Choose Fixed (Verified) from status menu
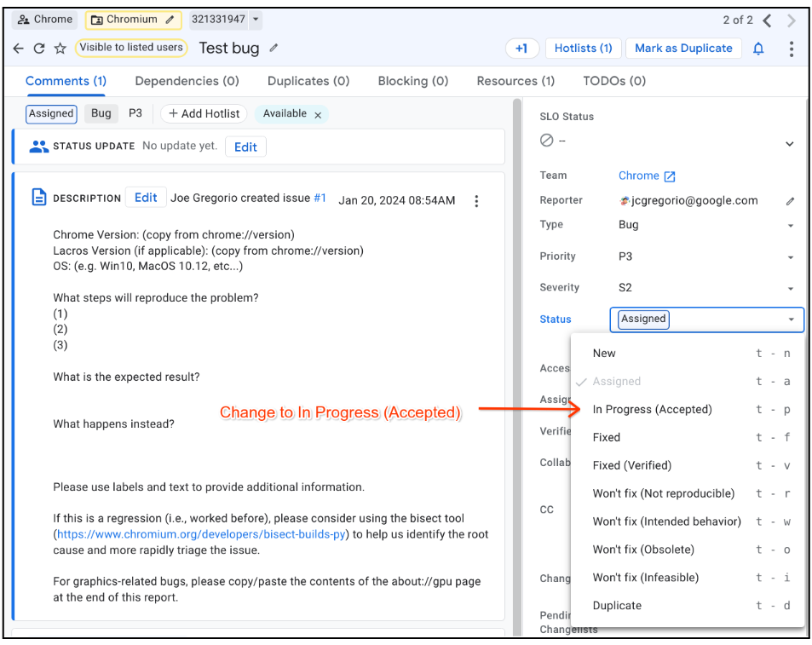Viewport: 812px width, 645px height. [x=631, y=465]
